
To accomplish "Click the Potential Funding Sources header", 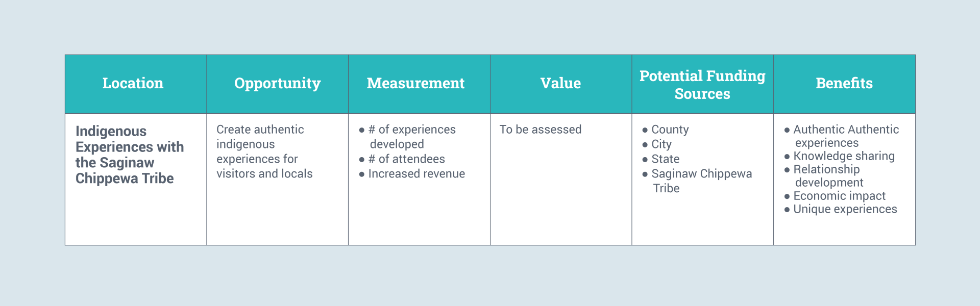I will pos(702,85).
